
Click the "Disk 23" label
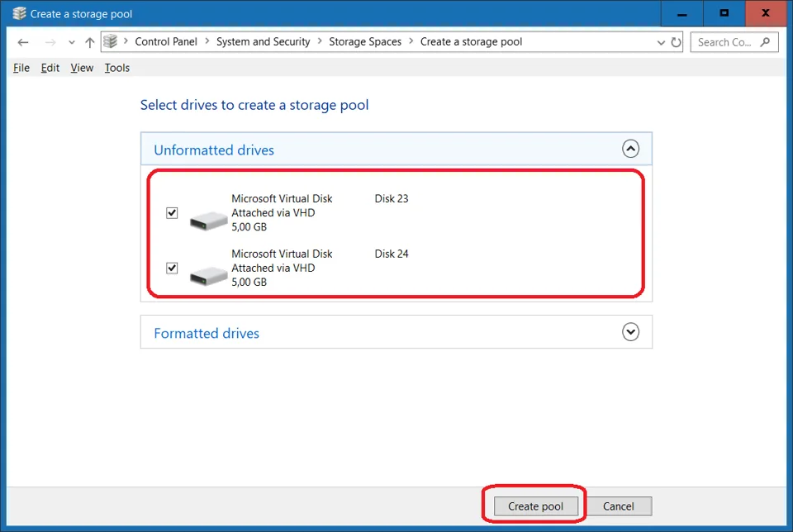click(392, 199)
